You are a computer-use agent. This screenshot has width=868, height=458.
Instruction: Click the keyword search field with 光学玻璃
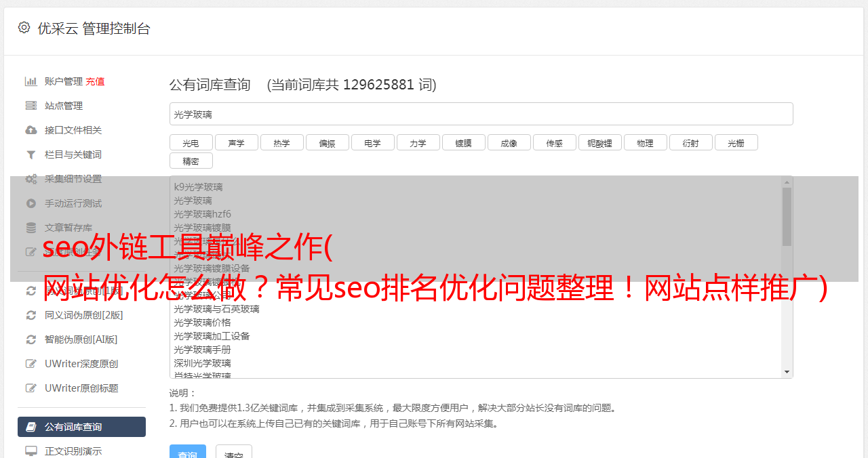pyautogui.click(x=481, y=114)
